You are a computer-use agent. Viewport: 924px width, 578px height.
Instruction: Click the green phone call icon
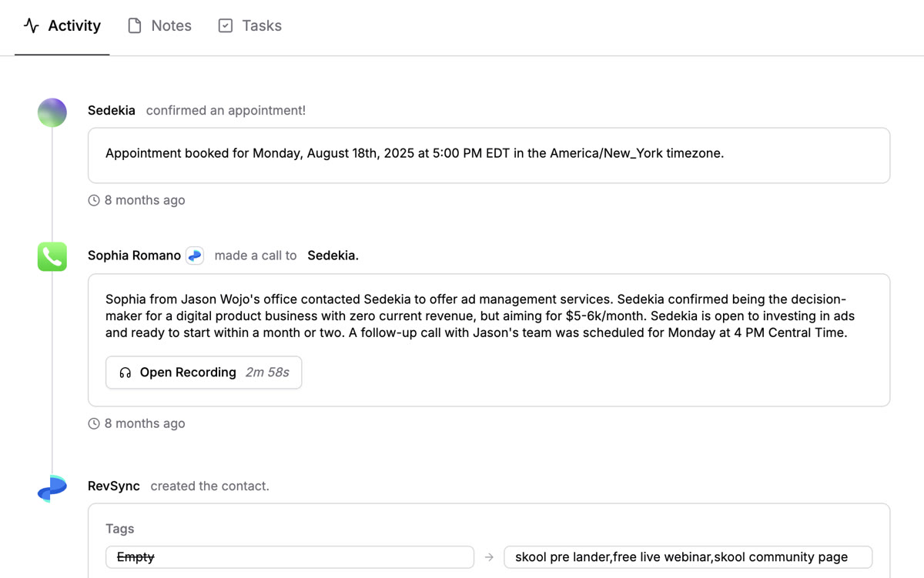[x=52, y=256]
